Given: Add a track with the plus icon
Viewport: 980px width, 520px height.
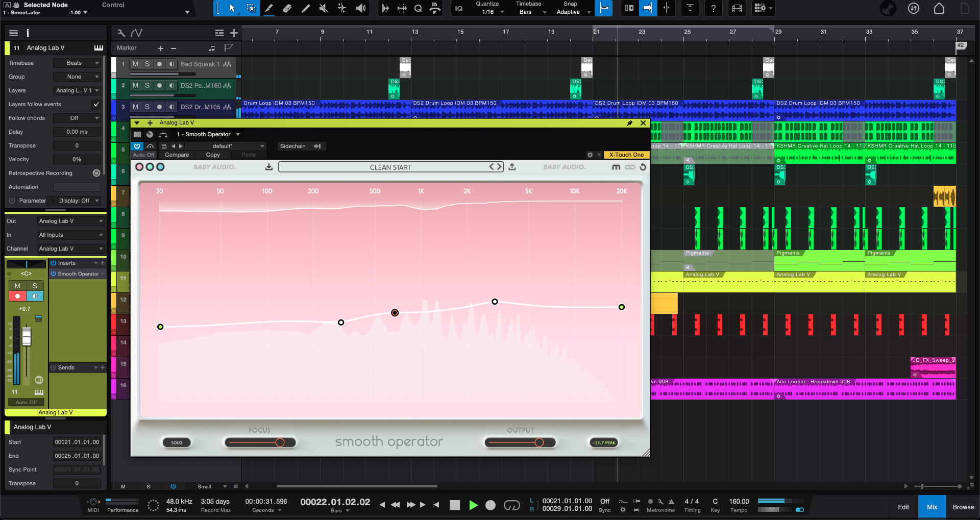Looking at the screenshot, I should click(234, 33).
